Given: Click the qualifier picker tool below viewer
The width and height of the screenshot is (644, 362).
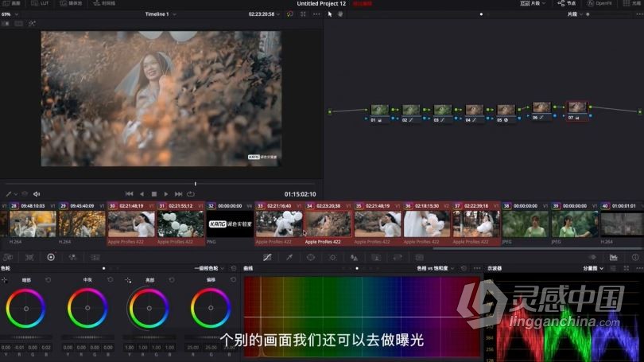Looking at the screenshot, I should tap(8, 194).
